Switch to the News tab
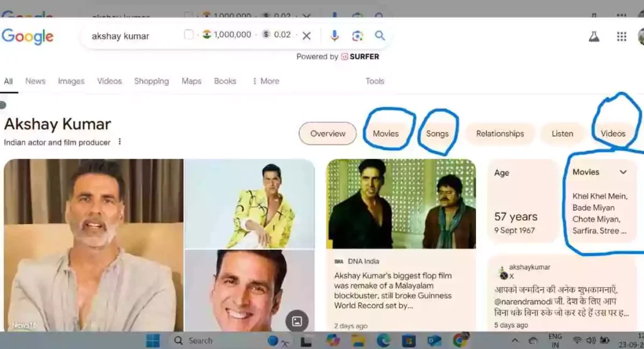 coord(35,81)
